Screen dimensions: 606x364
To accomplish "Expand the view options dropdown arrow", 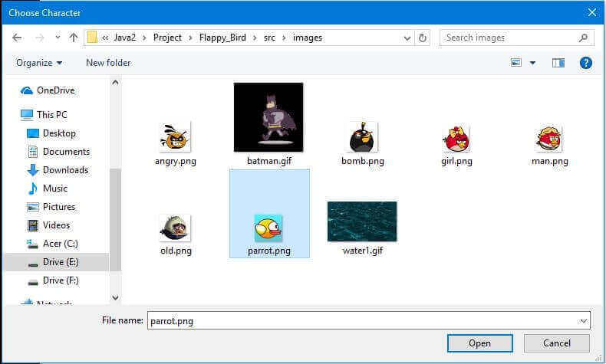I will click(532, 63).
